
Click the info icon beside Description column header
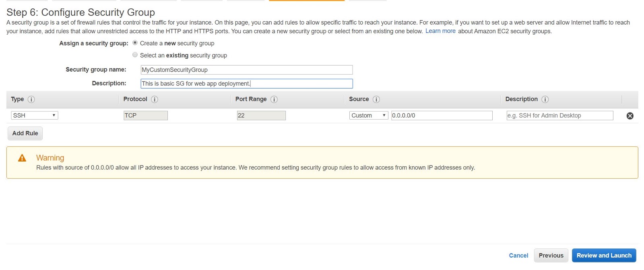(x=545, y=99)
